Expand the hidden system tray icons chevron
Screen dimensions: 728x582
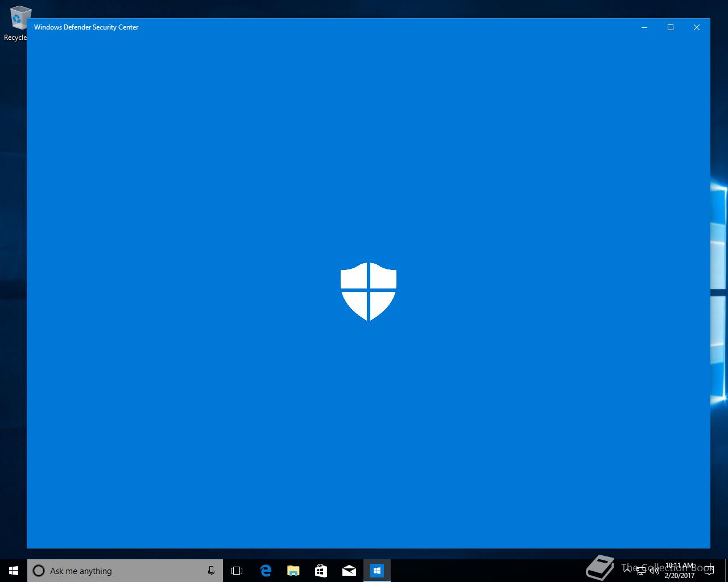click(x=627, y=571)
